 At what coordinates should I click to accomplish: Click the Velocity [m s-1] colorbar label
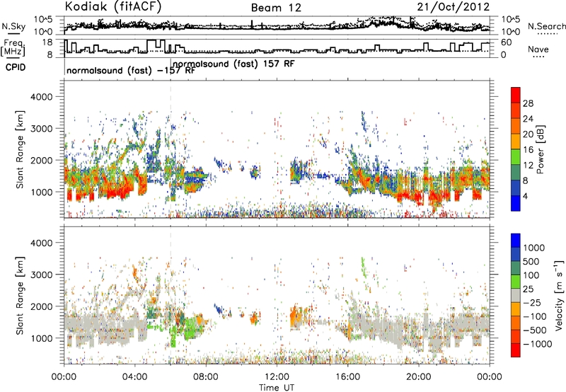[x=559, y=295]
